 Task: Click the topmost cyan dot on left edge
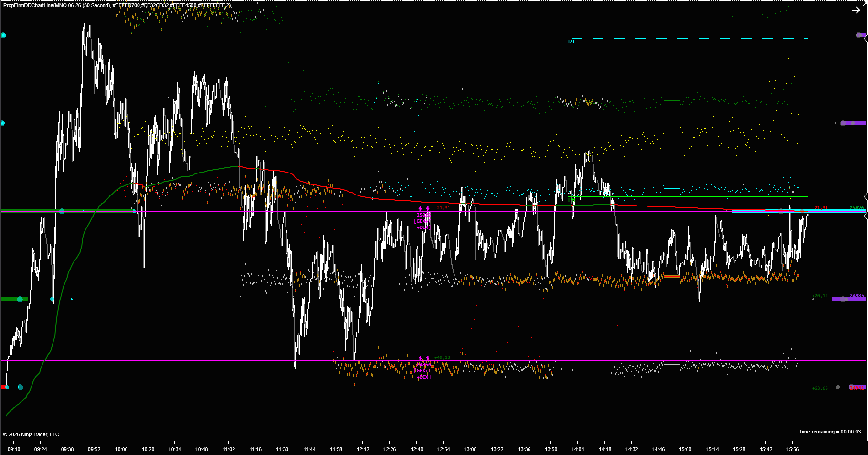pos(3,35)
